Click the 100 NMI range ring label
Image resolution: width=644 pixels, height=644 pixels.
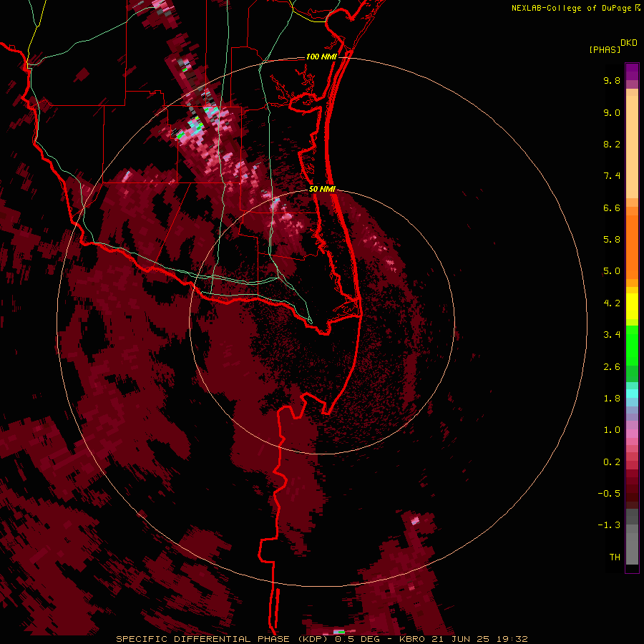[x=321, y=57]
